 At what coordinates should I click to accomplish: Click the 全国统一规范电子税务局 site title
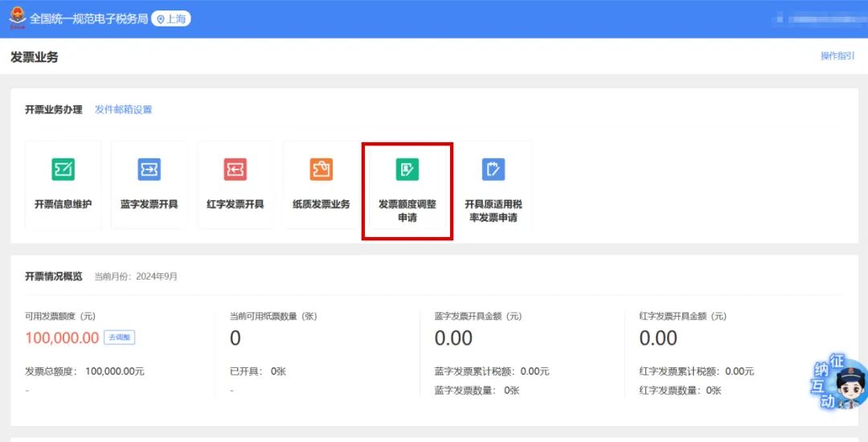(x=89, y=18)
